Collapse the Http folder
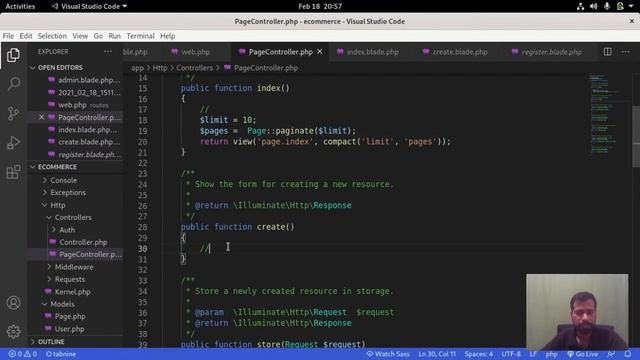The width and height of the screenshot is (640, 360). [58, 205]
